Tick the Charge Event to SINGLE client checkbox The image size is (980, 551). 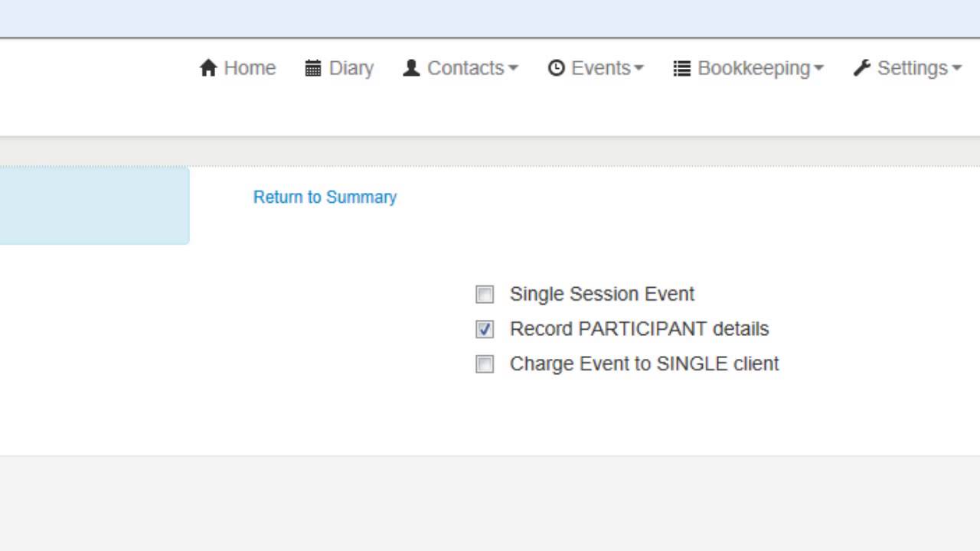(x=485, y=364)
